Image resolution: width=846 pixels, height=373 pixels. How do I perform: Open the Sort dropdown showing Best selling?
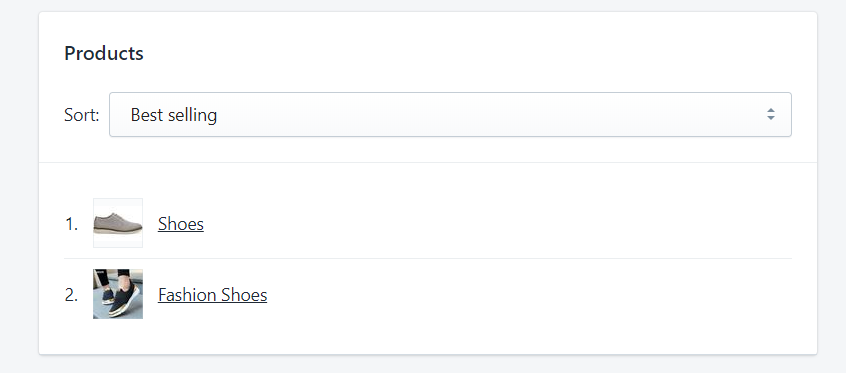tap(450, 114)
